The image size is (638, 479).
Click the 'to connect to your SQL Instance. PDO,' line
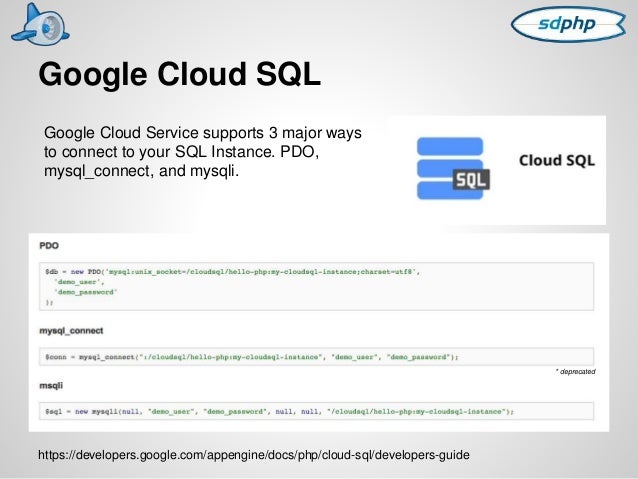181,152
